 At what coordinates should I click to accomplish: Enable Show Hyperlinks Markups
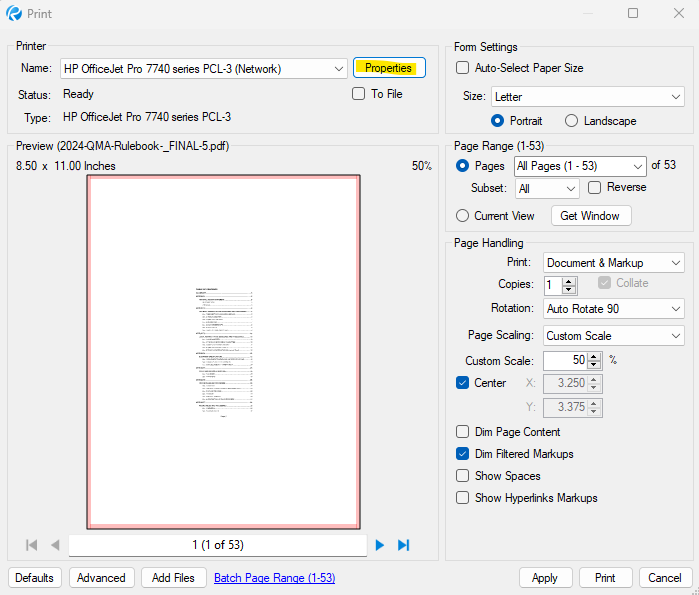pyautogui.click(x=462, y=497)
